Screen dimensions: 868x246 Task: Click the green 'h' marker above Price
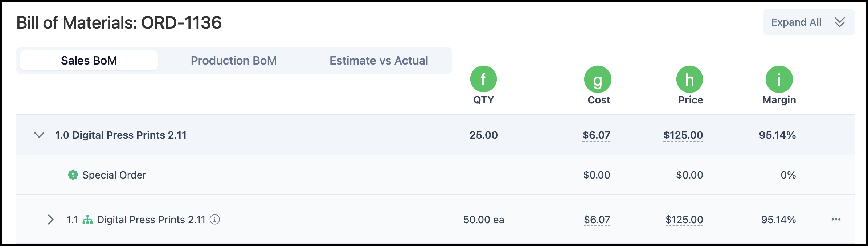point(689,79)
